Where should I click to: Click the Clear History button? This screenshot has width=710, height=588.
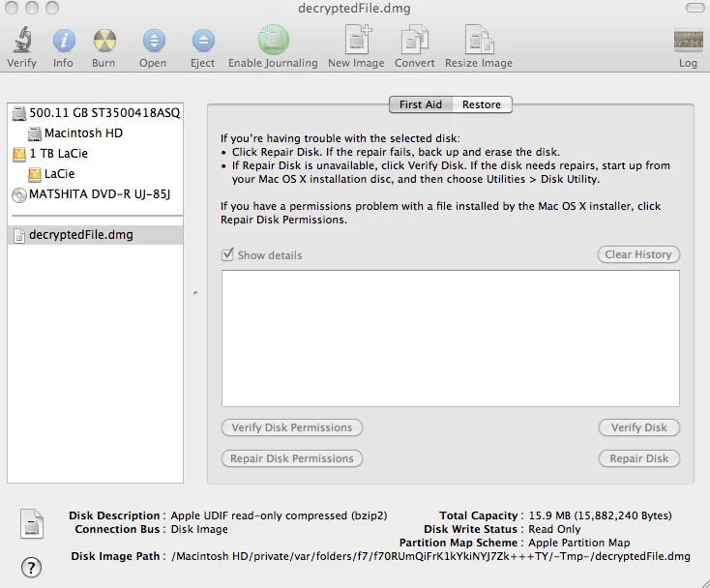pos(638,254)
